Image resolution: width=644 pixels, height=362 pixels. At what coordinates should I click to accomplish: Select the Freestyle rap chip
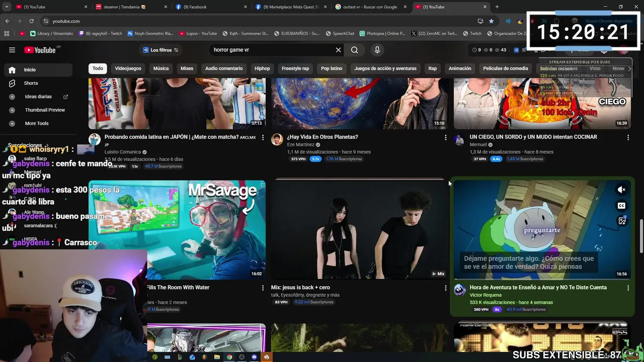click(295, 68)
